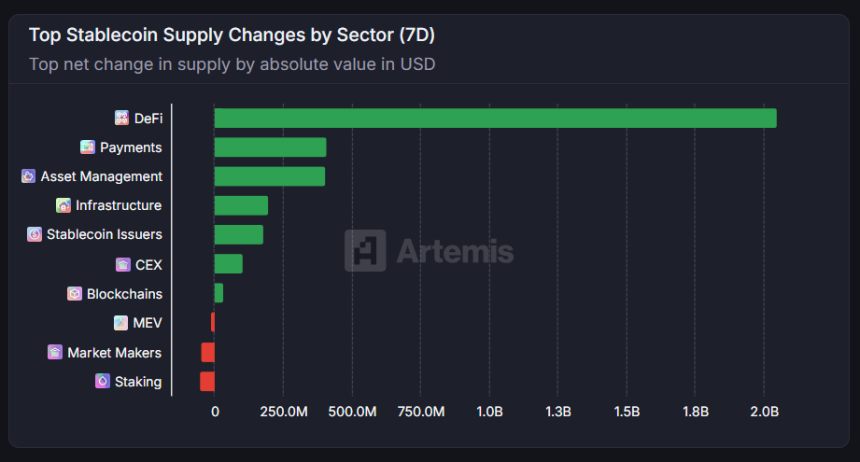Select the red Staking bar
This screenshot has width=860, height=462.
coord(207,381)
